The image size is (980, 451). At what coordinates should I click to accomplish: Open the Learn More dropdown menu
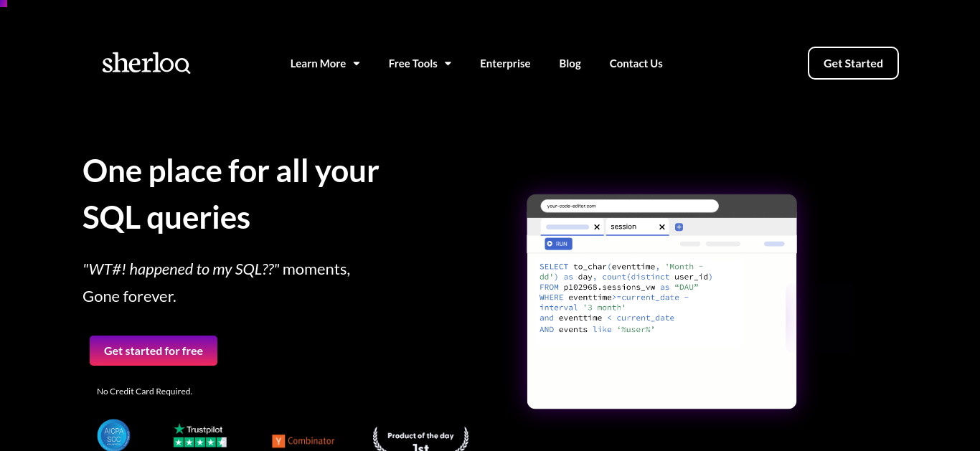click(x=325, y=63)
